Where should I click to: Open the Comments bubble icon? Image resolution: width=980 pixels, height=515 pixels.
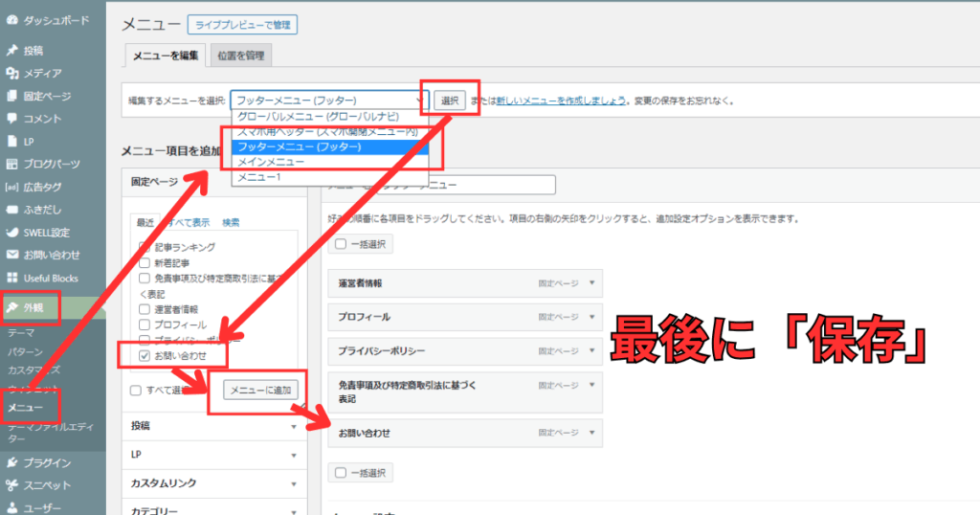(x=11, y=118)
